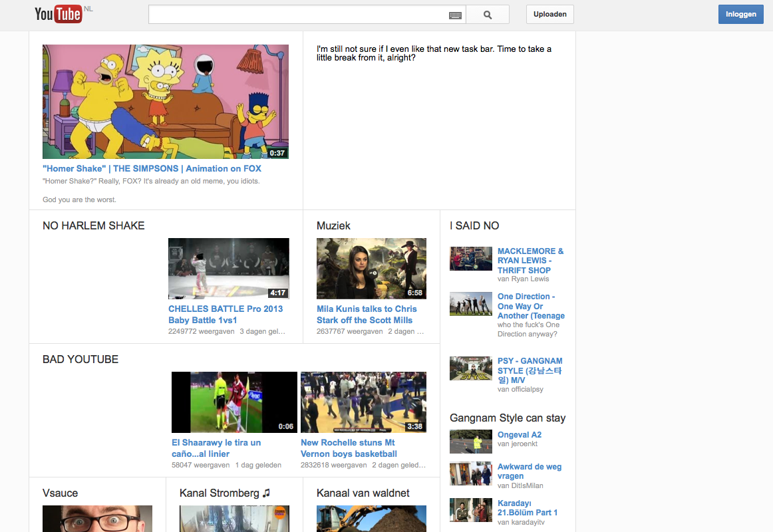Open the Ongeval A2 video thumbnail

click(x=471, y=442)
